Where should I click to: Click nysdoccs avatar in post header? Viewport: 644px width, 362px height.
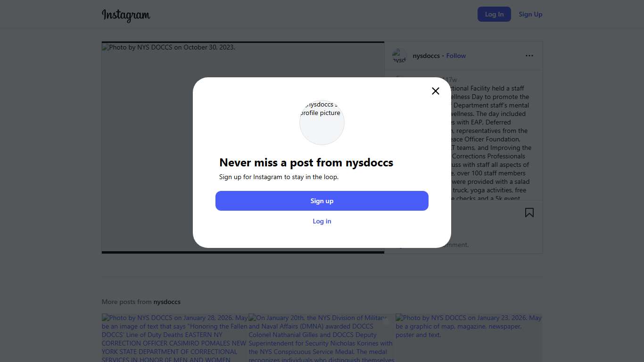pos(399,56)
